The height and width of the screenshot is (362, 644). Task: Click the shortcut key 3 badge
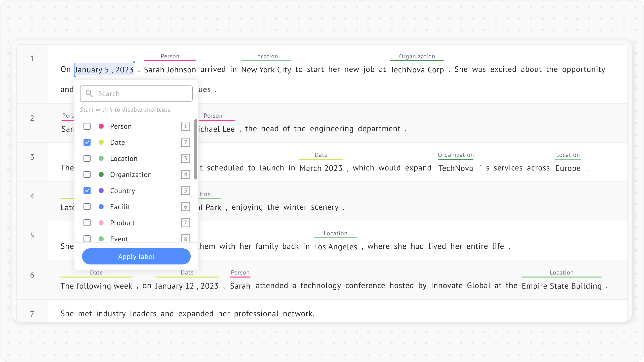(185, 158)
